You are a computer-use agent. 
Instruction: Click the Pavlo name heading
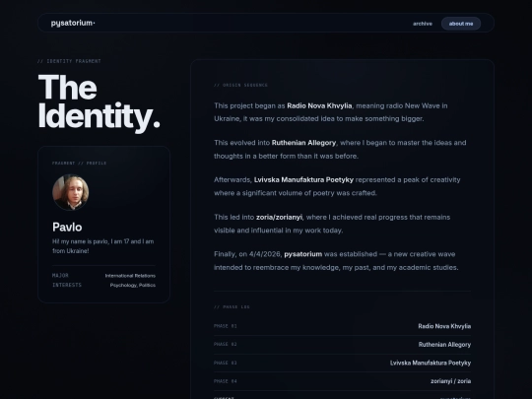point(67,227)
